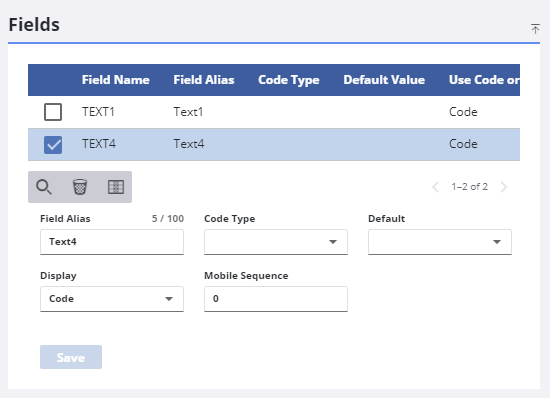The width and height of the screenshot is (550, 398).
Task: Open the grid columns icon
Action: 116,187
